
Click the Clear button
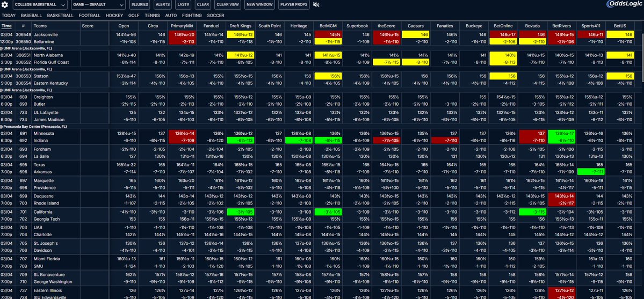click(202, 5)
